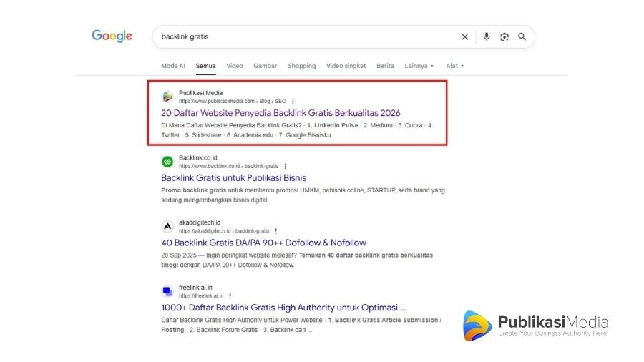Expand the Alat tools dropdown
644x362 pixels.
click(x=454, y=66)
